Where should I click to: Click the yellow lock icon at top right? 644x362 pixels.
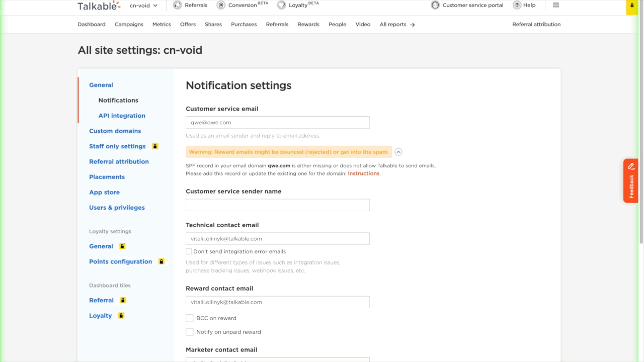click(632, 6)
